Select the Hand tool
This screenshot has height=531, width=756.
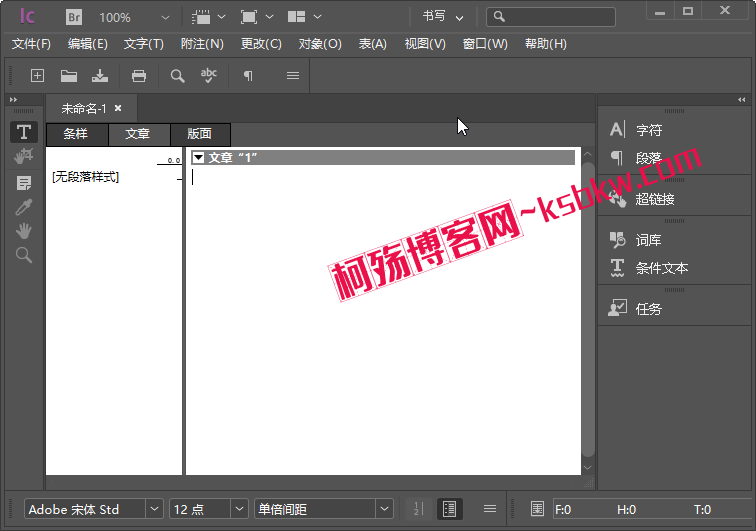tap(24, 231)
